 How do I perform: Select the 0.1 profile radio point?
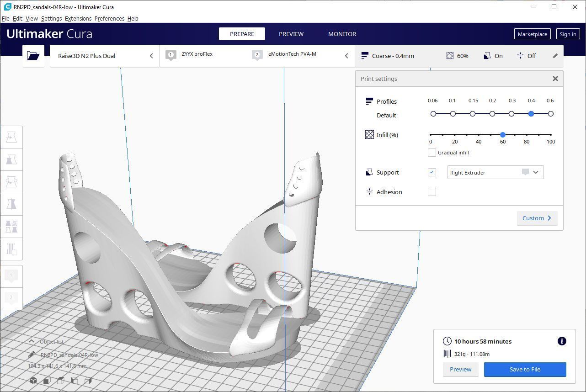(x=453, y=114)
